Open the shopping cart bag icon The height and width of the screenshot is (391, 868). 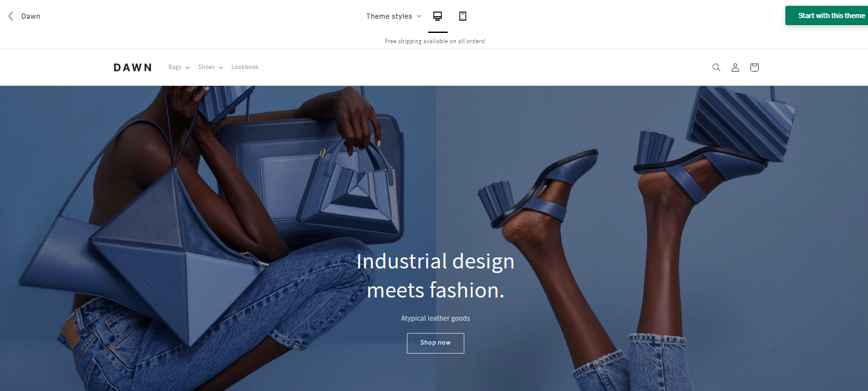[754, 67]
